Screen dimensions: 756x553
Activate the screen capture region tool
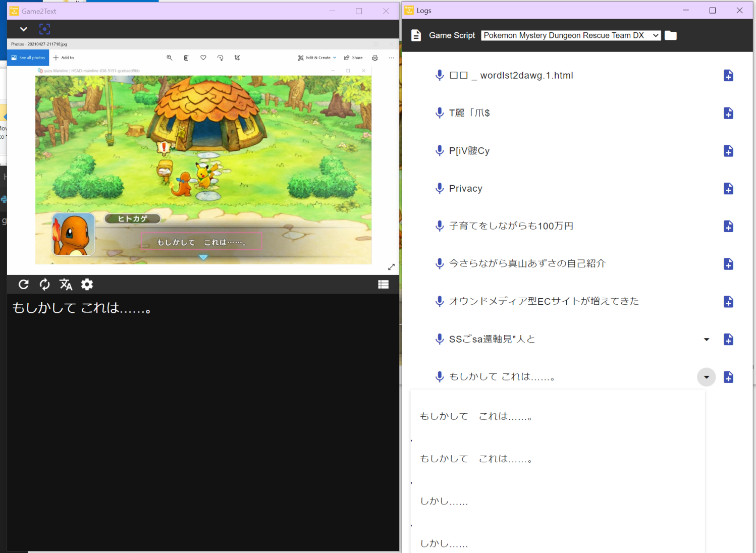[x=44, y=29]
